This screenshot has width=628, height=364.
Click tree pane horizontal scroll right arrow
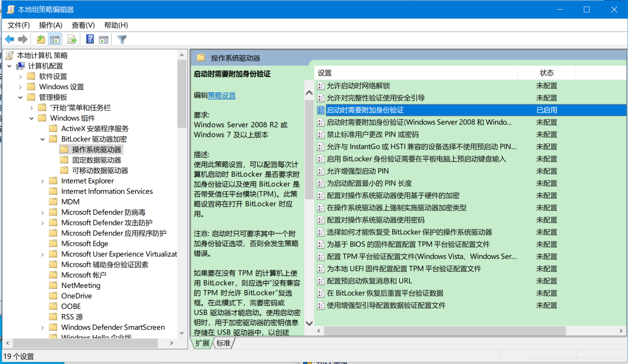(x=172, y=343)
